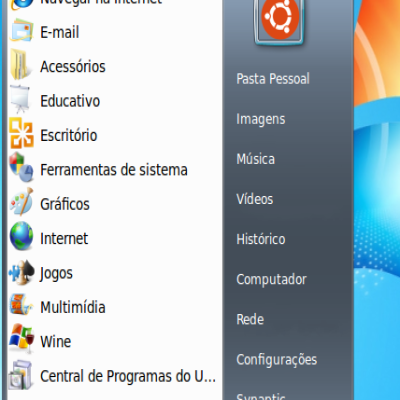Viewport: 400px width, 400px height.
Task: Select the Escritório menu entry
Action: (69, 135)
